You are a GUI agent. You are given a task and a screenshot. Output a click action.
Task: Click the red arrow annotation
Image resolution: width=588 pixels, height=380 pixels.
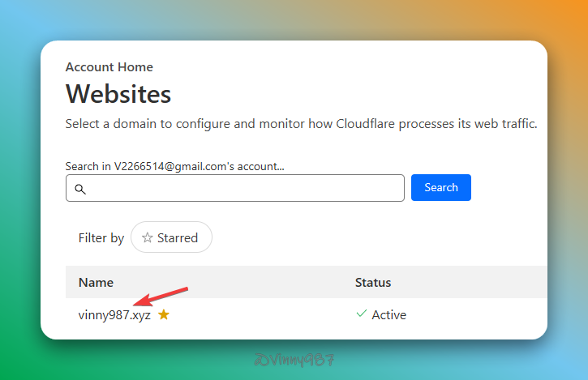pos(161,297)
